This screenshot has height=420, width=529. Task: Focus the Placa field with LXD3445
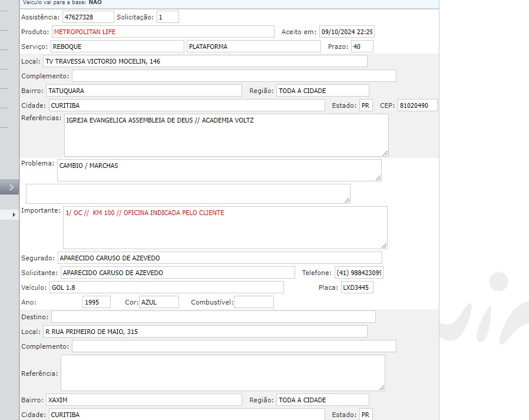tap(357, 287)
